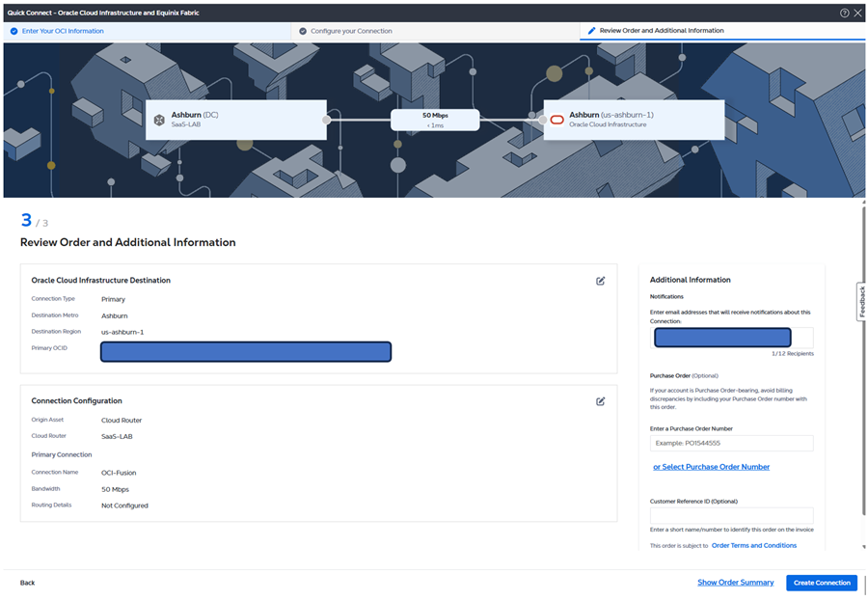Click checkmark icon of Enter Your OCI Information
Screen dimensions: 868x601
(14, 32)
